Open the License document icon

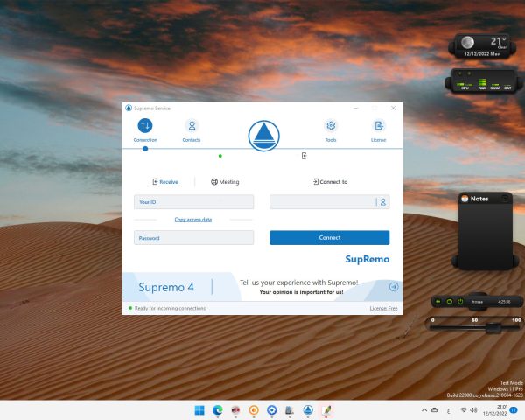pyautogui.click(x=379, y=126)
